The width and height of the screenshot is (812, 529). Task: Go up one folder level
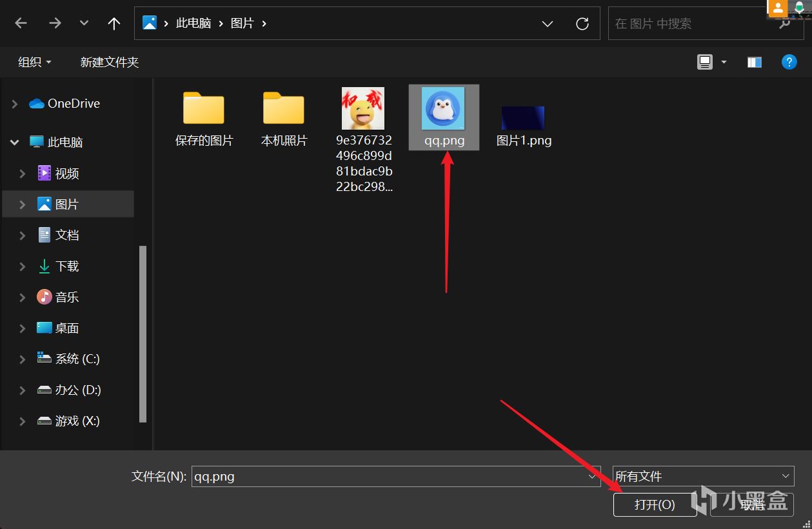coord(114,23)
